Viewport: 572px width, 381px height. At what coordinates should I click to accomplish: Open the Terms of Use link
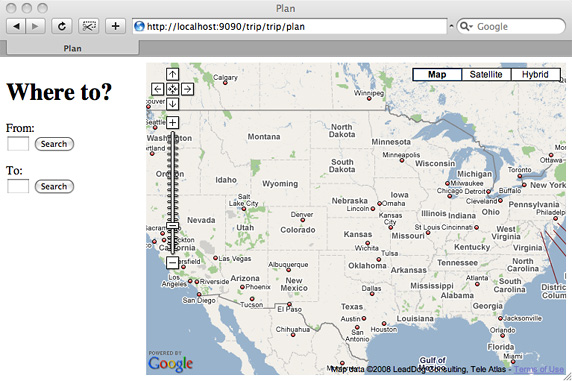(539, 369)
